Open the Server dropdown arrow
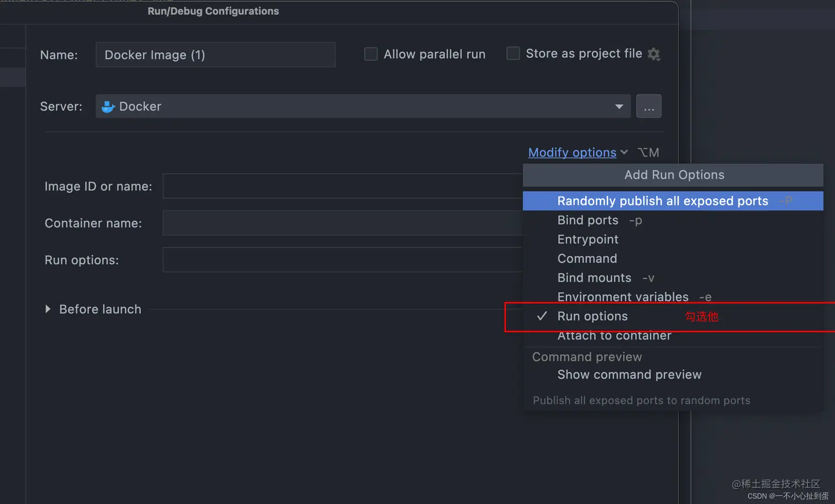The height and width of the screenshot is (504, 835). [x=619, y=107]
